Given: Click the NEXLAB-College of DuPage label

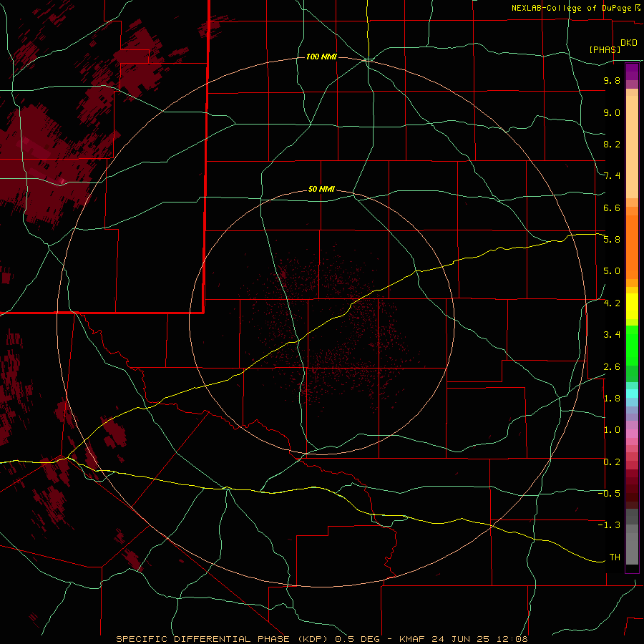Looking at the screenshot, I should point(571,8).
